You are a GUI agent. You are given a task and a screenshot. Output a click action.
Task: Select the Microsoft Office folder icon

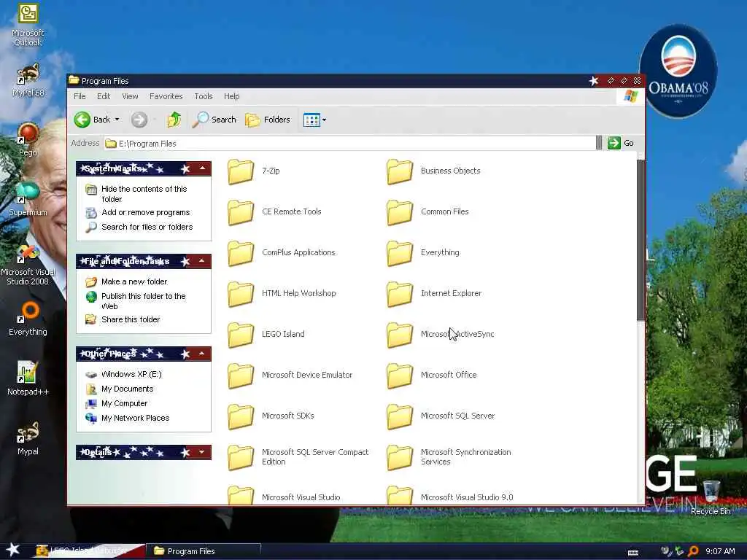(400, 376)
